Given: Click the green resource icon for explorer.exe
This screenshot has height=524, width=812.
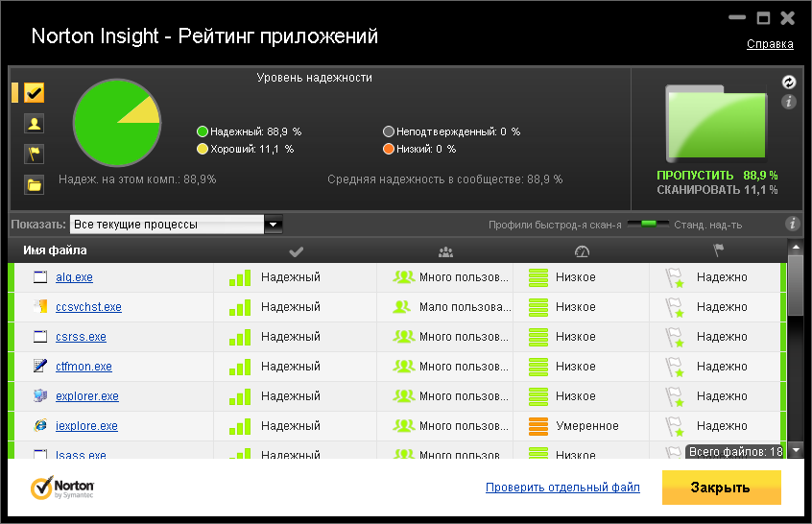Looking at the screenshot, I should [538, 396].
